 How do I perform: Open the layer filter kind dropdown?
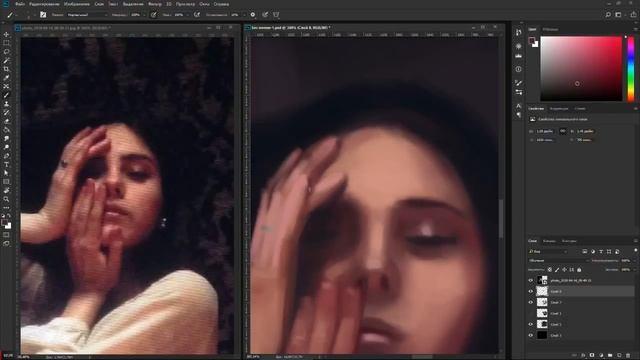tap(548, 251)
